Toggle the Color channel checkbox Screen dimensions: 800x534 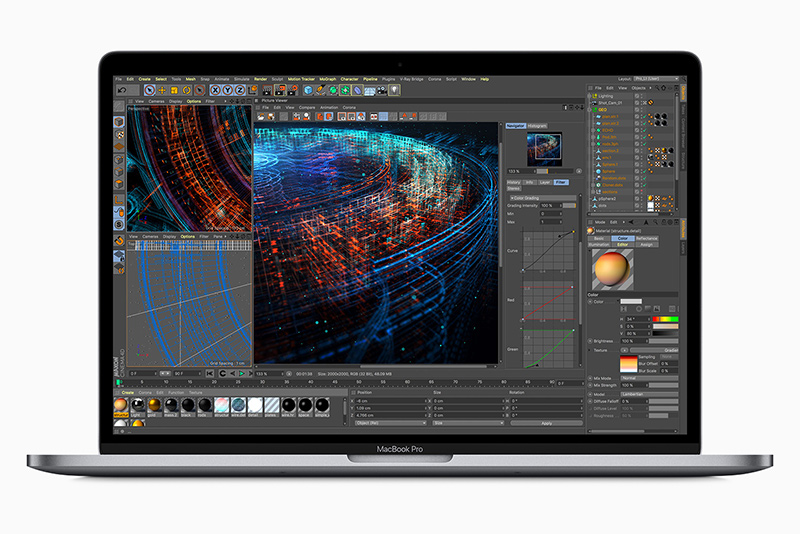(590, 300)
